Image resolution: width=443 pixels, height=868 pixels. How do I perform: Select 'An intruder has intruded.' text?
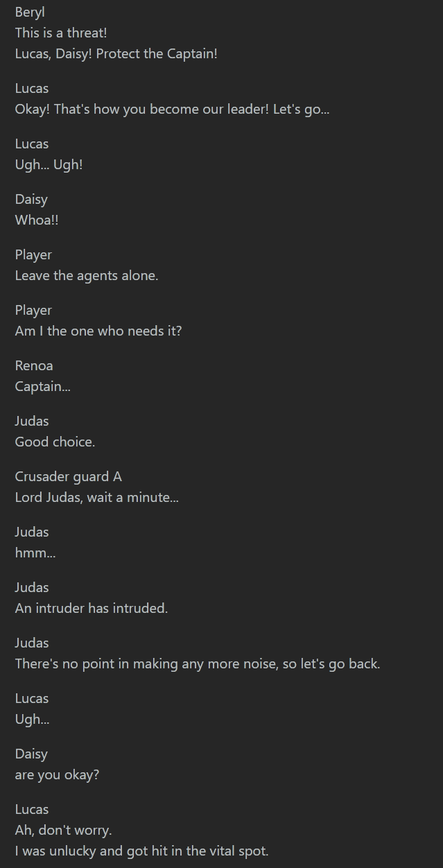[x=92, y=608]
